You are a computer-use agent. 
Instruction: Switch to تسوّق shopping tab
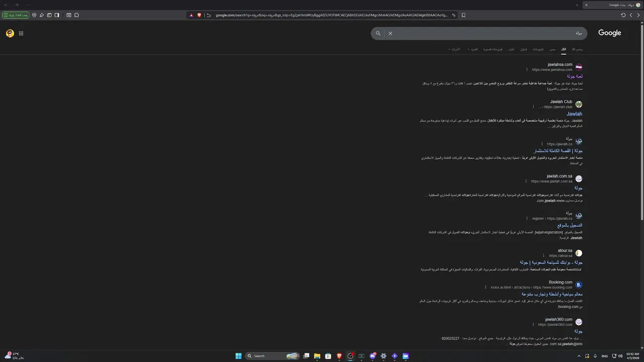[523, 49]
